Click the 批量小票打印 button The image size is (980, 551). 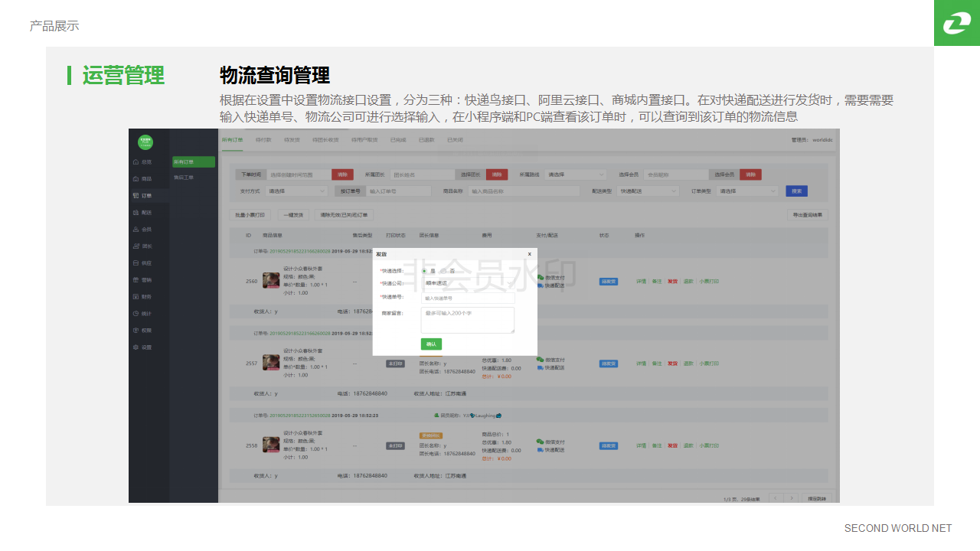coord(250,216)
